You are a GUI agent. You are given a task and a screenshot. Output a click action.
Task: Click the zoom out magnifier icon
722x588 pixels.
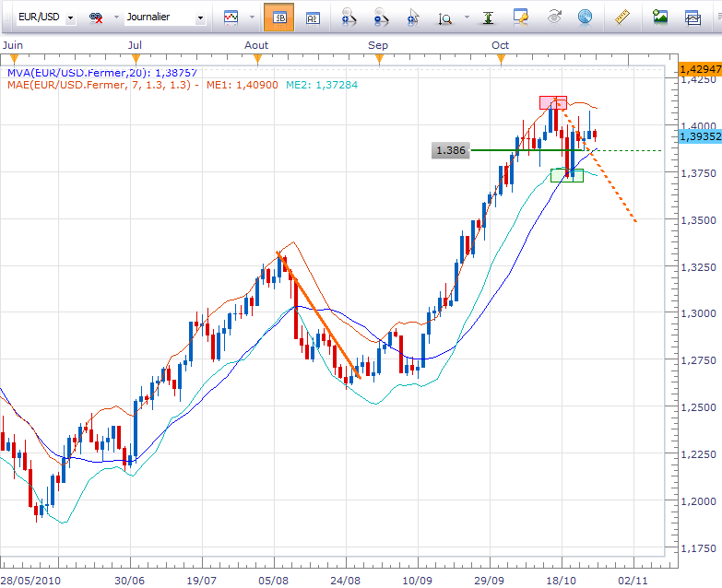pyautogui.click(x=382, y=17)
